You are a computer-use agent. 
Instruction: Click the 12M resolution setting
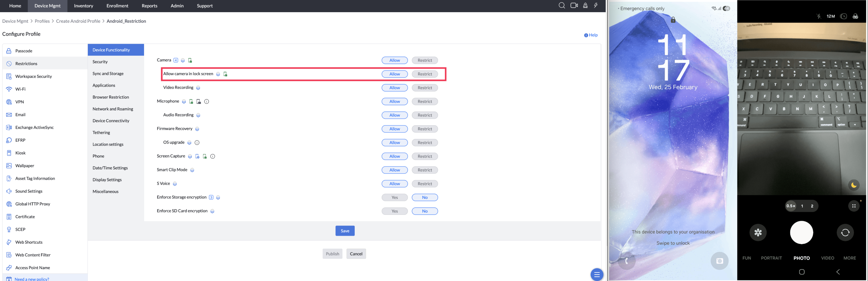831,16
